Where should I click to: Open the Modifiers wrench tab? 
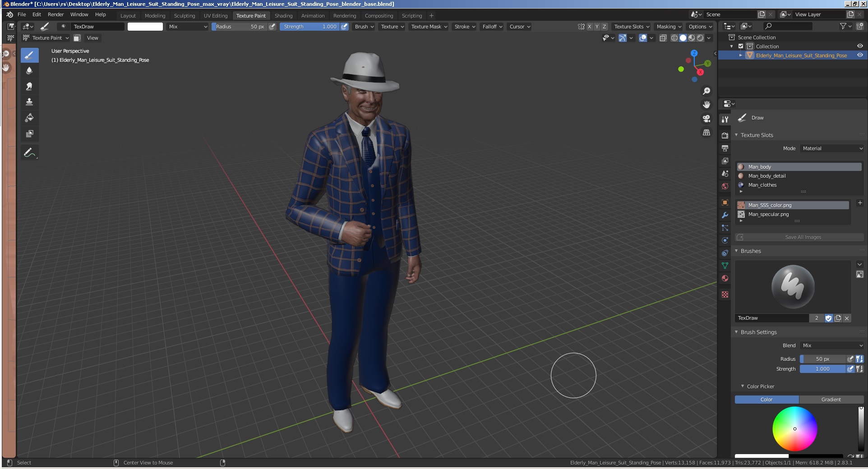725,215
